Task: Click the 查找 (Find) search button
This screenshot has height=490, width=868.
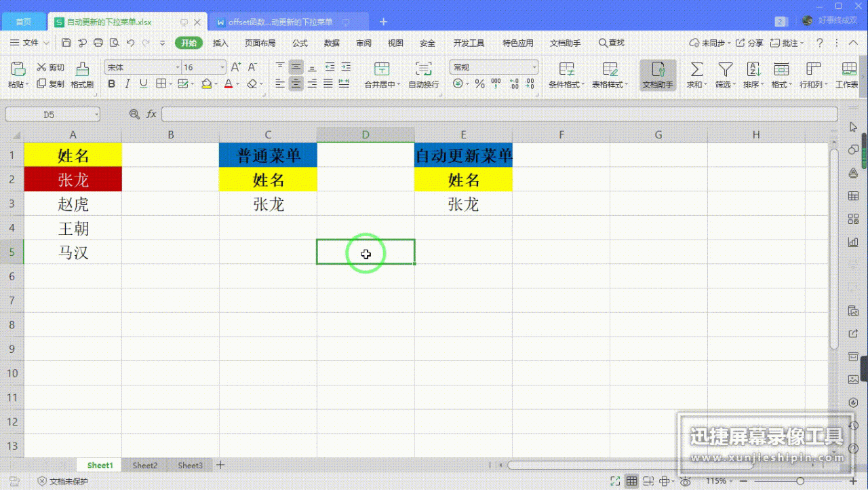Action: click(611, 43)
